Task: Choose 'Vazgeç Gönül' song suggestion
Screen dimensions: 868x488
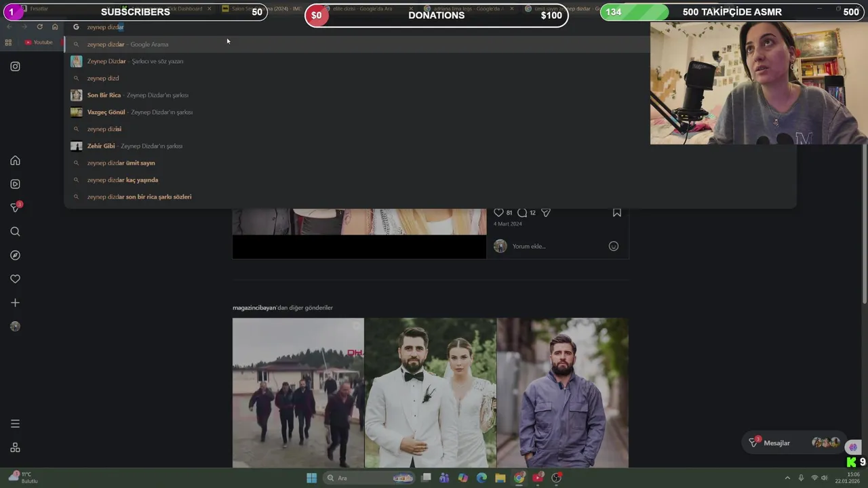Action: coord(430,112)
